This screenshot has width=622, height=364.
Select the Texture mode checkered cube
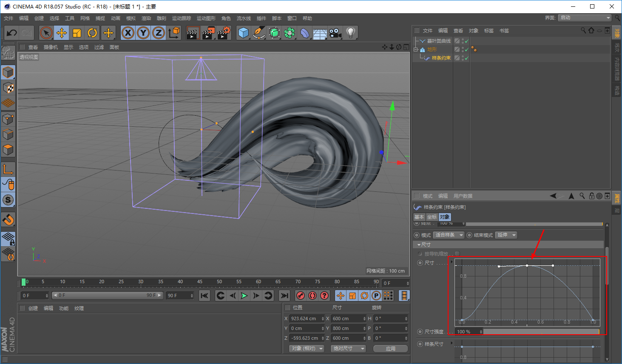pyautogui.click(x=8, y=88)
